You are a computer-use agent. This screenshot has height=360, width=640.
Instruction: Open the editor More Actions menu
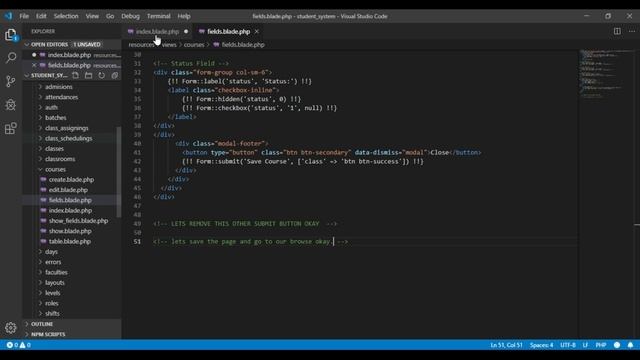631,31
